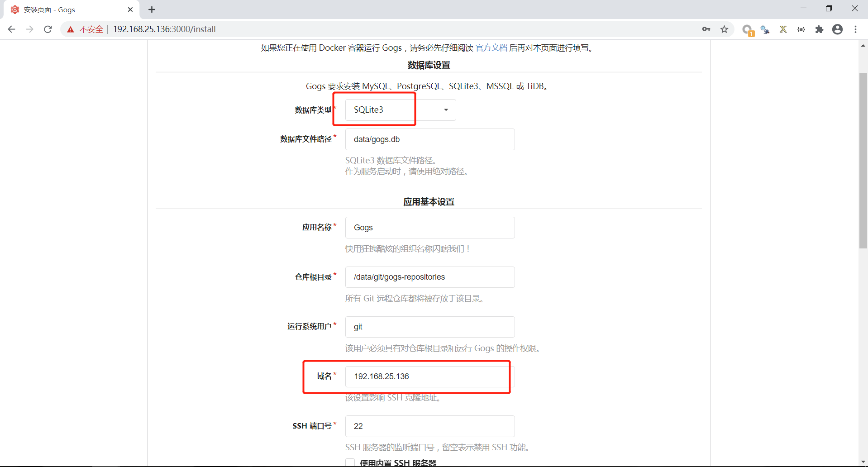Click the 应用基本设置 section heading
Viewport: 868px width, 467px height.
(429, 202)
